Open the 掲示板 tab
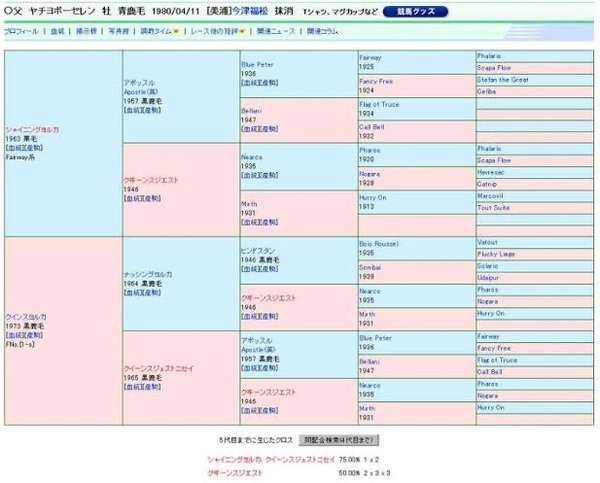 coord(86,31)
